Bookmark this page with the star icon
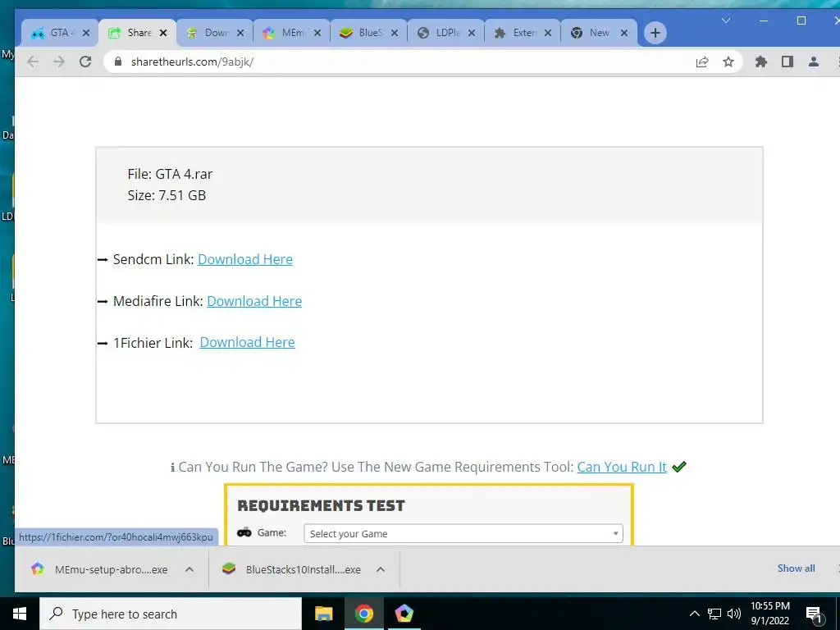The height and width of the screenshot is (630, 840). 728,62
